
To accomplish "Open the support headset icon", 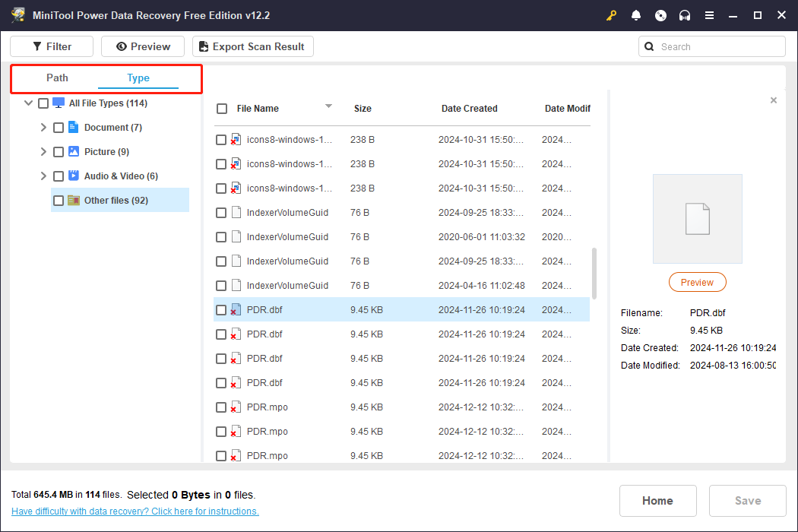I will pyautogui.click(x=685, y=15).
